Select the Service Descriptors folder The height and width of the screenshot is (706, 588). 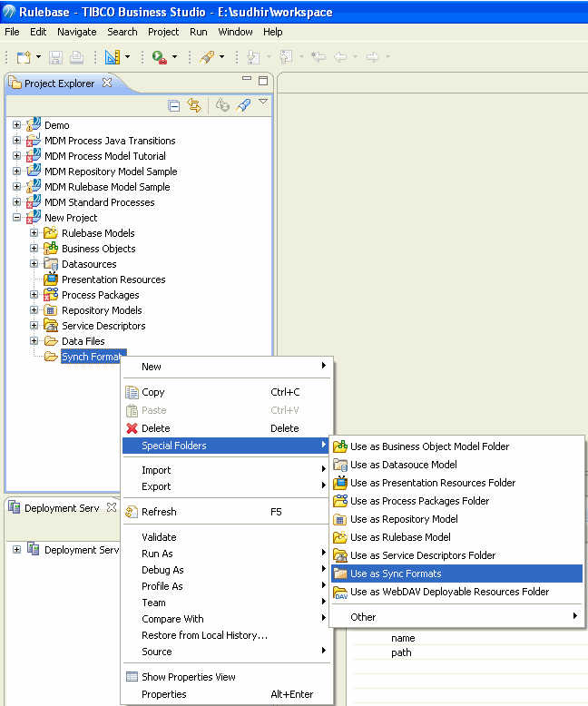pyautogui.click(x=103, y=326)
